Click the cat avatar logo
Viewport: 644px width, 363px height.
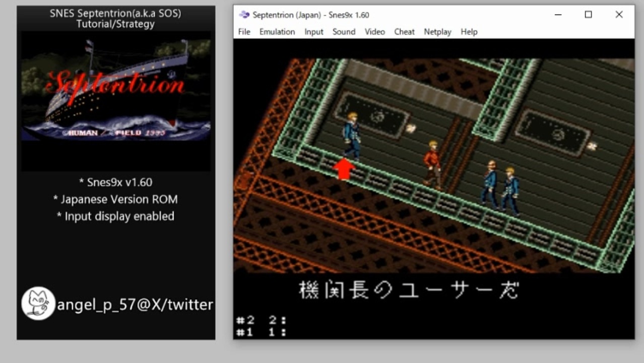click(x=38, y=304)
